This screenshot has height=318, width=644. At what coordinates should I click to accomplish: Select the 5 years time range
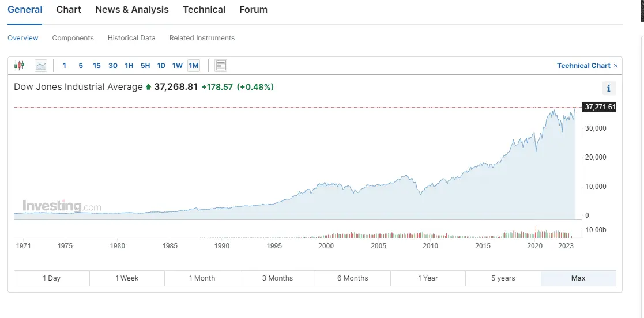[x=503, y=278]
